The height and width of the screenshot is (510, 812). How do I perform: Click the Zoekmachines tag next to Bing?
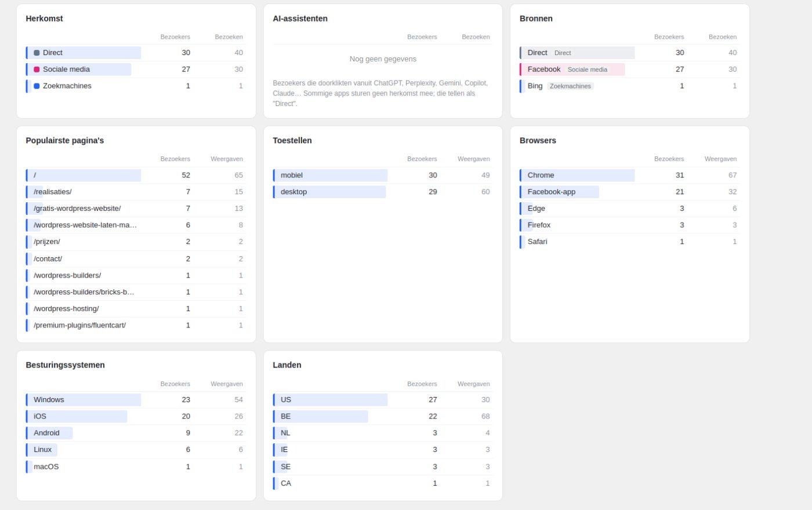point(570,86)
